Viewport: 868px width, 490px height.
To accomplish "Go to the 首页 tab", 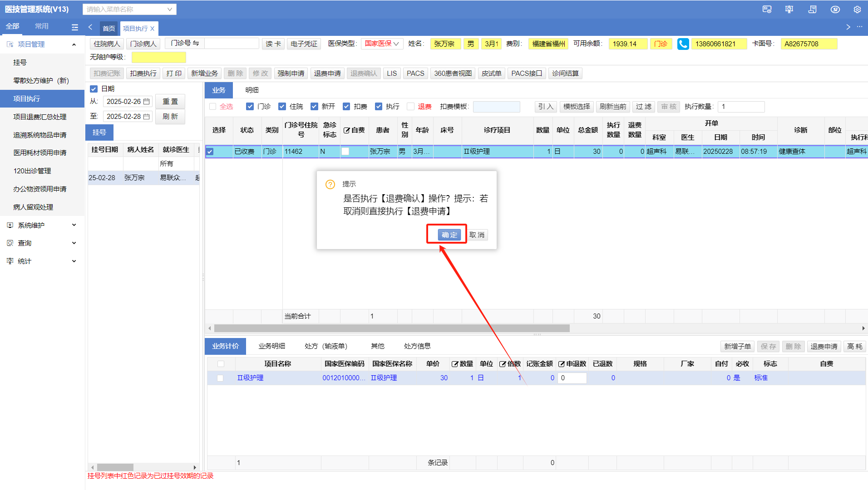I will (109, 29).
